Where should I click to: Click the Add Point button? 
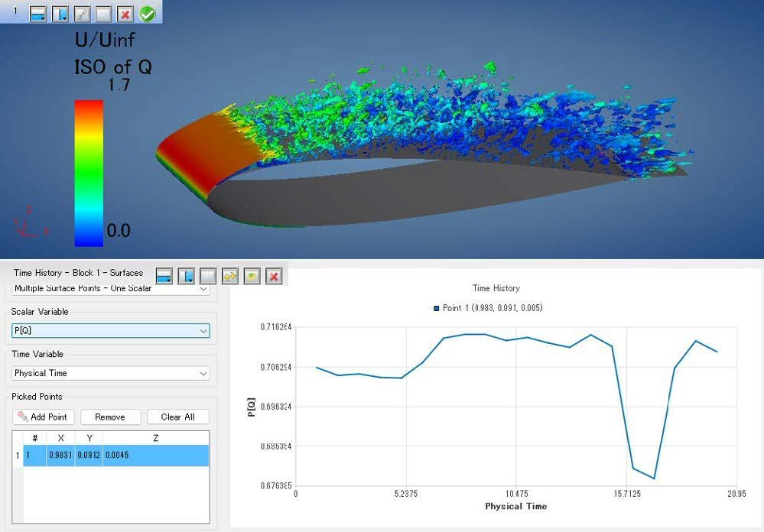click(44, 417)
